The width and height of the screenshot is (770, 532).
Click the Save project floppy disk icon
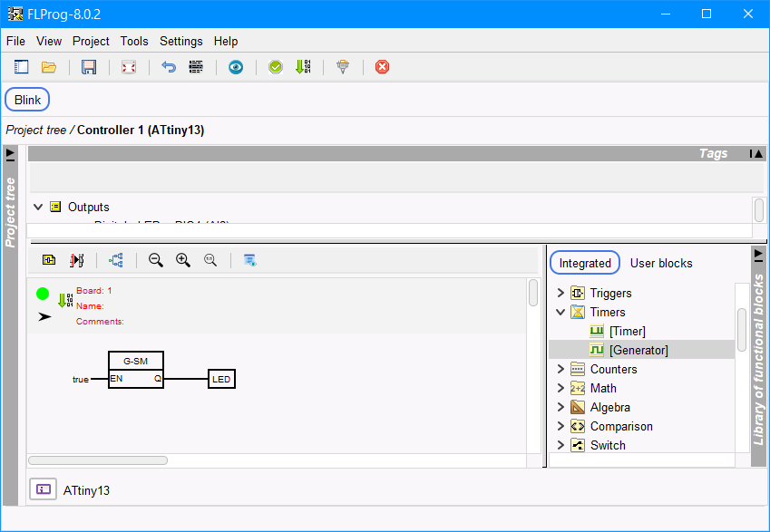(89, 67)
